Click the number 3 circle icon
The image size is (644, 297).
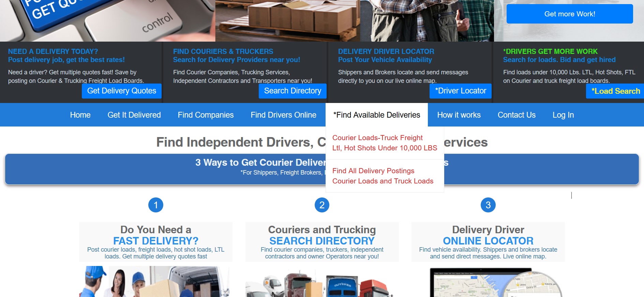click(x=488, y=205)
